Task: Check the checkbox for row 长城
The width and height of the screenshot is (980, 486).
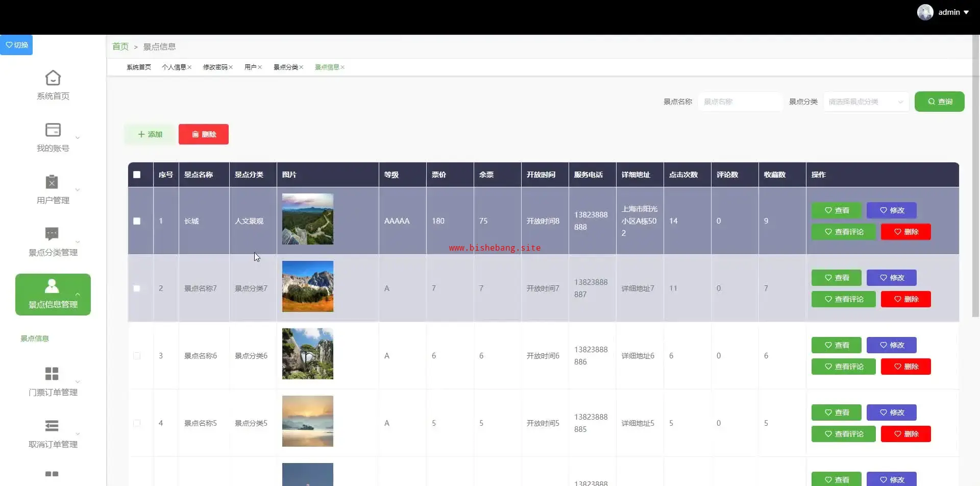Action: click(x=137, y=221)
